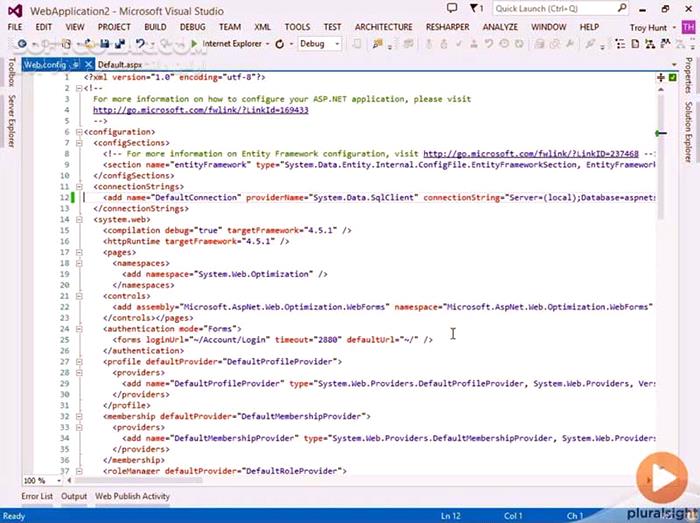Open the BUILD menu

click(x=155, y=27)
